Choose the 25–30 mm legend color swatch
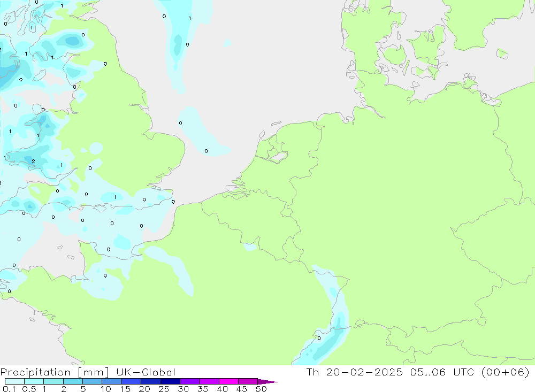Screen dimensions: 535x392 [x=170, y=381]
